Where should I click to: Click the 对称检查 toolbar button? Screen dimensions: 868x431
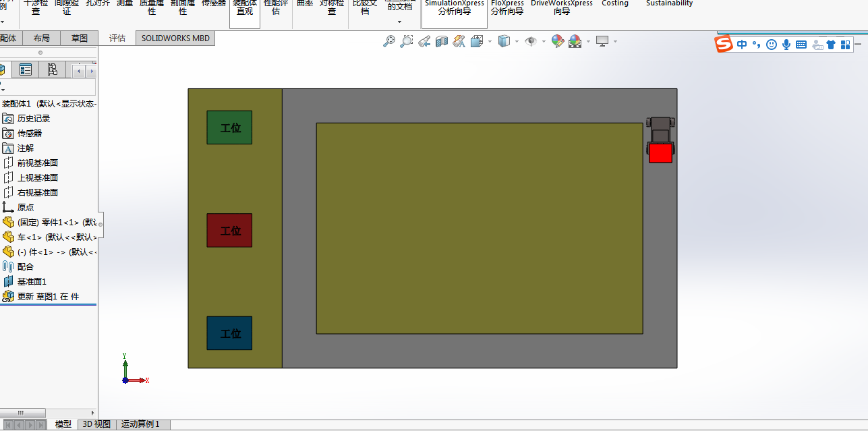click(x=332, y=8)
